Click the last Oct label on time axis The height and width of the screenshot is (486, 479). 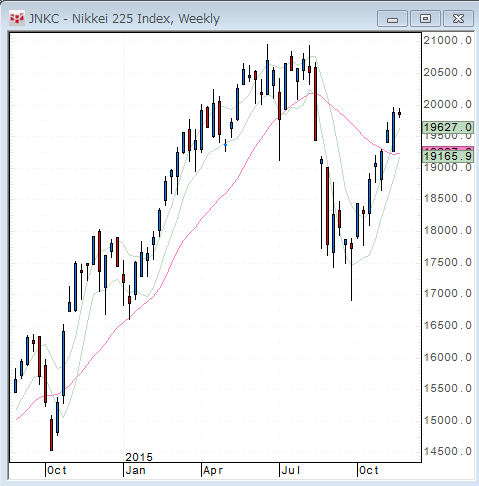pyautogui.click(x=369, y=470)
